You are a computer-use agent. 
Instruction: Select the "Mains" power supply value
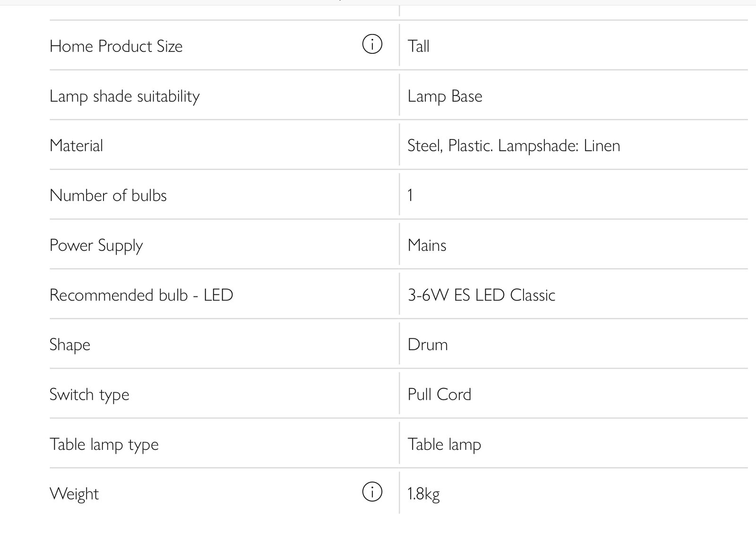pyautogui.click(x=427, y=246)
